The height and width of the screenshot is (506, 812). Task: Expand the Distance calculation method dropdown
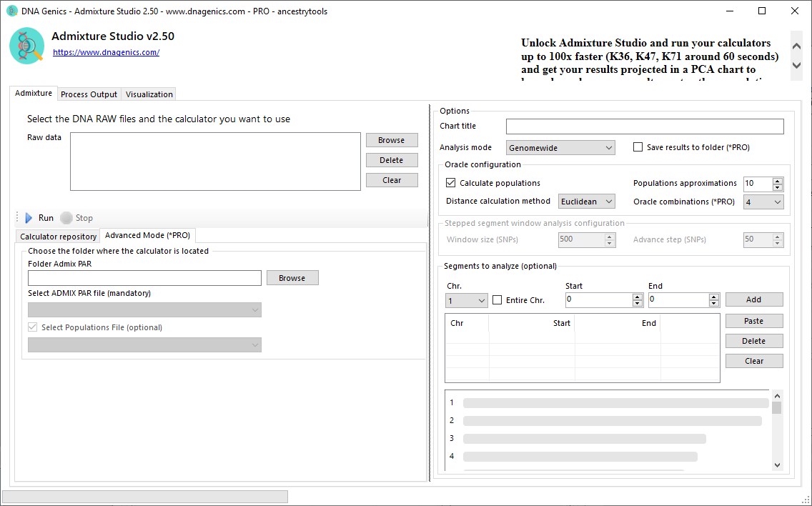point(586,202)
